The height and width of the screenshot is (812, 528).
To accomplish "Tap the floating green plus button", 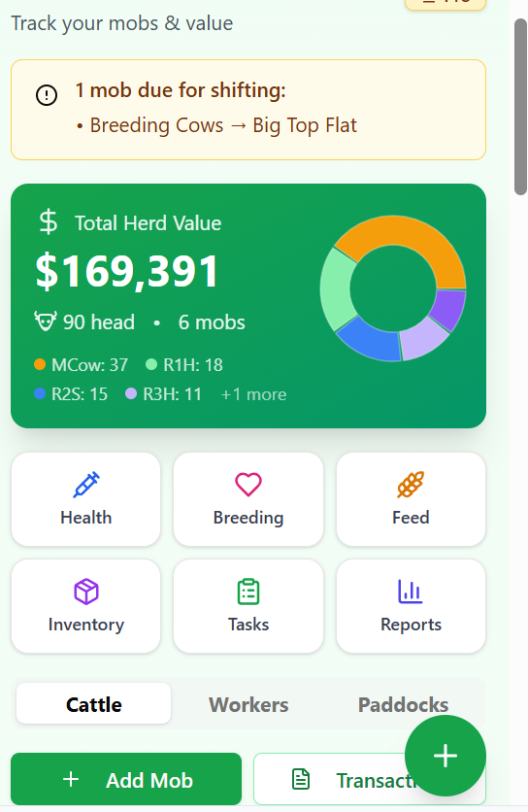I will (445, 756).
